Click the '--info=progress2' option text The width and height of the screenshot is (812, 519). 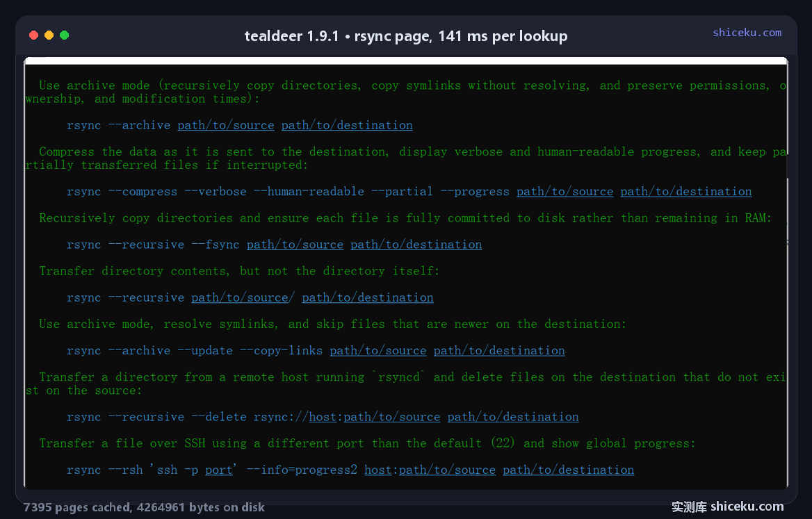click(302, 470)
